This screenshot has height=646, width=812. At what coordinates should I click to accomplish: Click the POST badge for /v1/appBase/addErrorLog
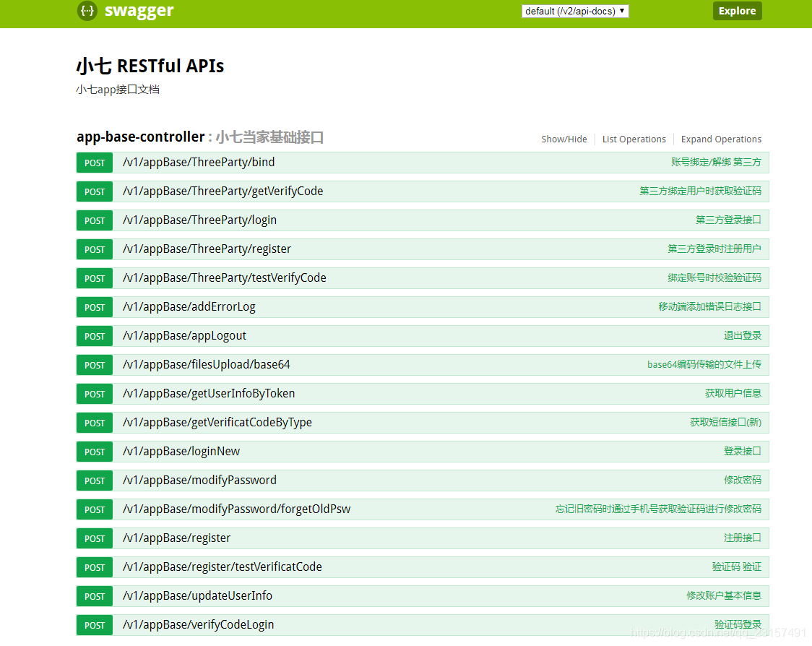coord(94,306)
